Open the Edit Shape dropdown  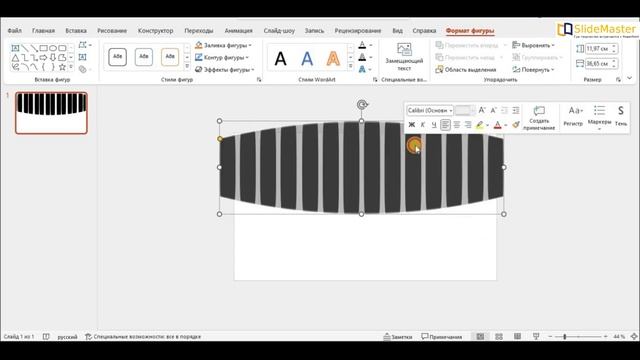85,45
